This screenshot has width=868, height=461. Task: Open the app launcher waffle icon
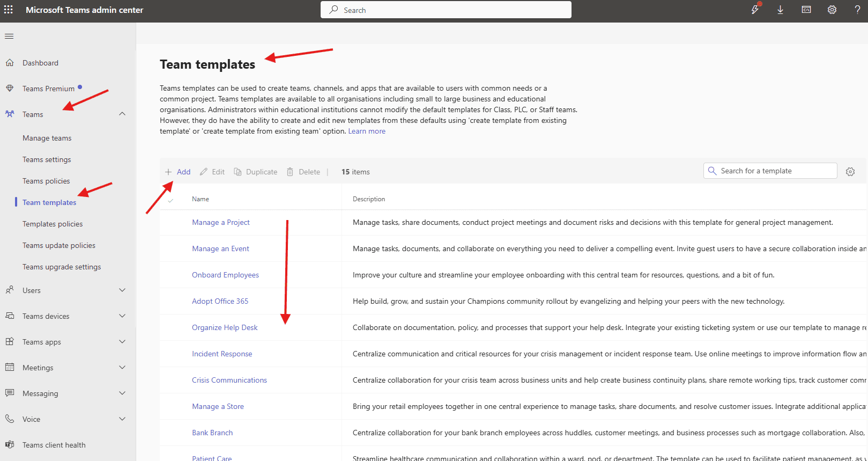pyautogui.click(x=9, y=10)
